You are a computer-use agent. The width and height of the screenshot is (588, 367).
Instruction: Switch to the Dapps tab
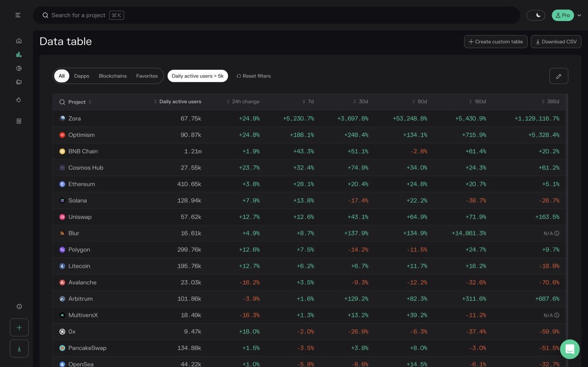click(x=82, y=76)
